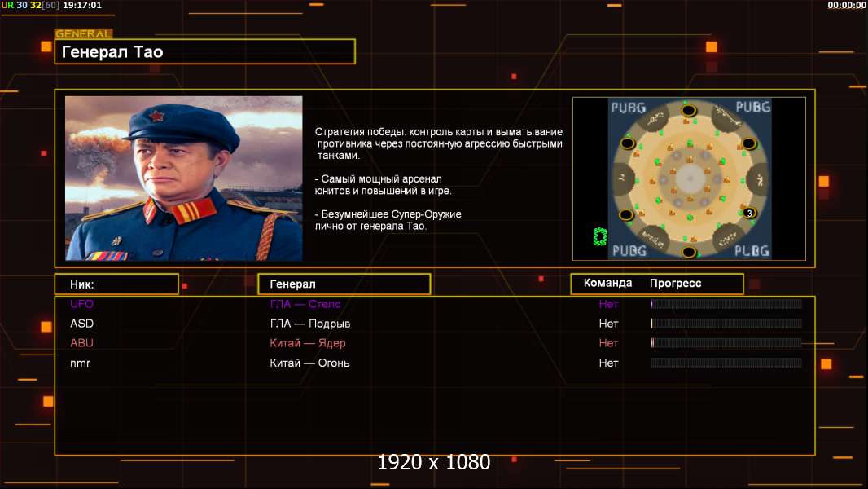Pick the upper-right black start spot on minimap
Screen dimensions: 868x489
point(748,143)
